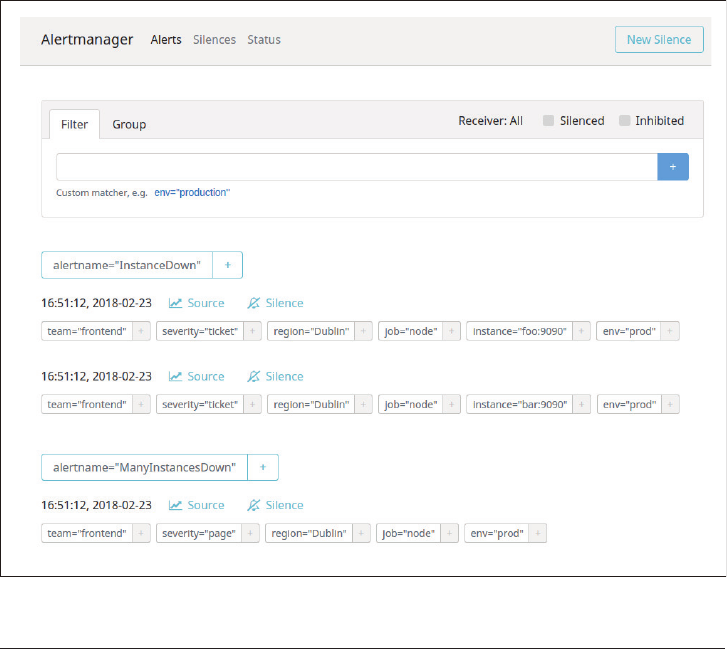
Task: Add region="Dublin" filter from foo:9090 alert
Action: click(x=364, y=331)
